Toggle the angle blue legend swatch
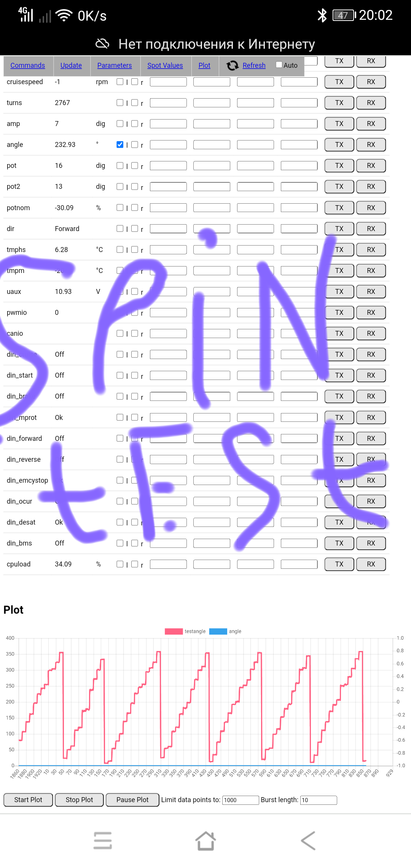 coord(218,631)
